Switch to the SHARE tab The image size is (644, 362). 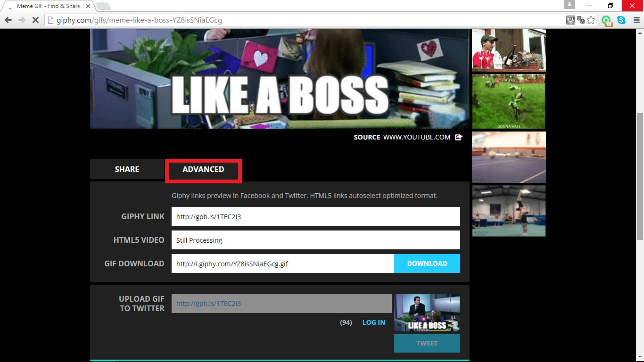tap(127, 169)
